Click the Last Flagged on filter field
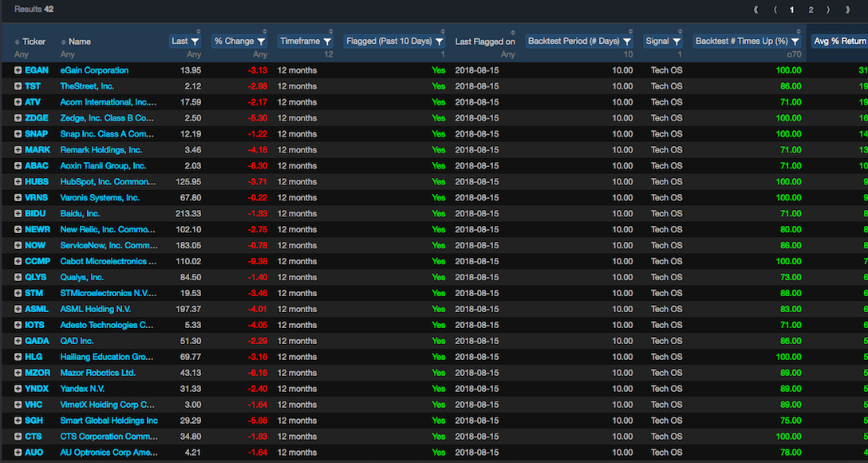Screen dimensions: 868x463 coord(507,54)
